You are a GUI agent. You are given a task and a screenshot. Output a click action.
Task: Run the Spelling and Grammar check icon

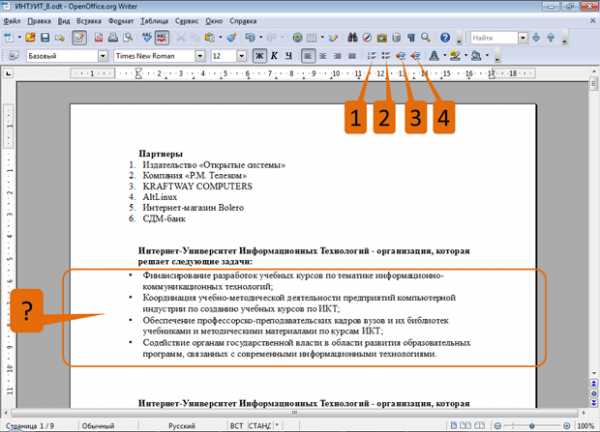coord(147,37)
